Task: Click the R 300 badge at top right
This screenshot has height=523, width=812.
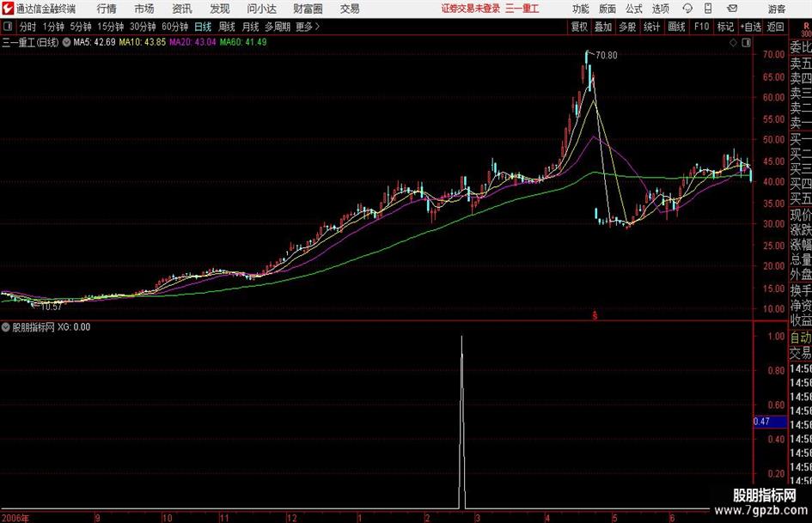Action: (806, 29)
